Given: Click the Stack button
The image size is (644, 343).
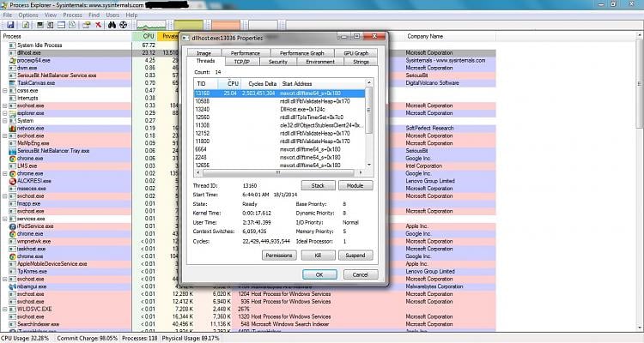Looking at the screenshot, I should tap(318, 185).
